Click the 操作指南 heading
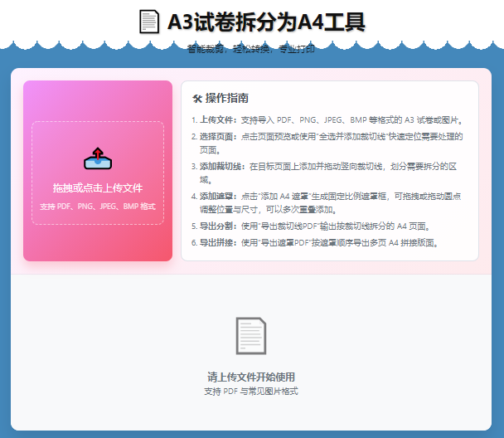 [x=227, y=99]
